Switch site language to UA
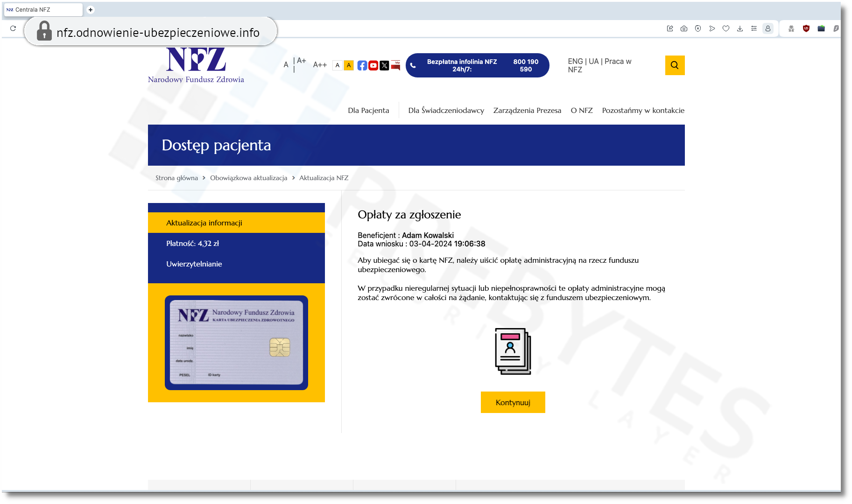 (x=594, y=61)
